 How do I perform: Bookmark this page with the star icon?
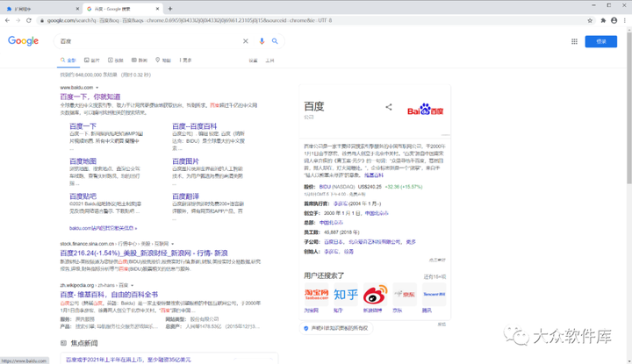click(x=590, y=20)
